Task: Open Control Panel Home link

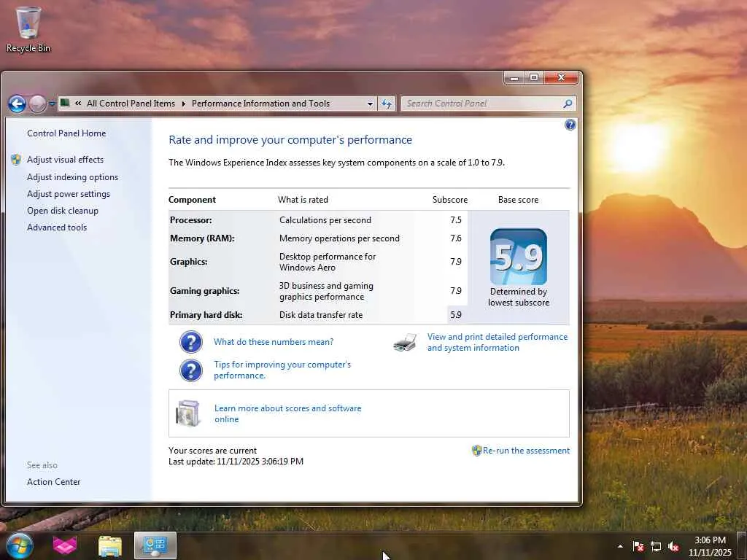Action: click(66, 133)
